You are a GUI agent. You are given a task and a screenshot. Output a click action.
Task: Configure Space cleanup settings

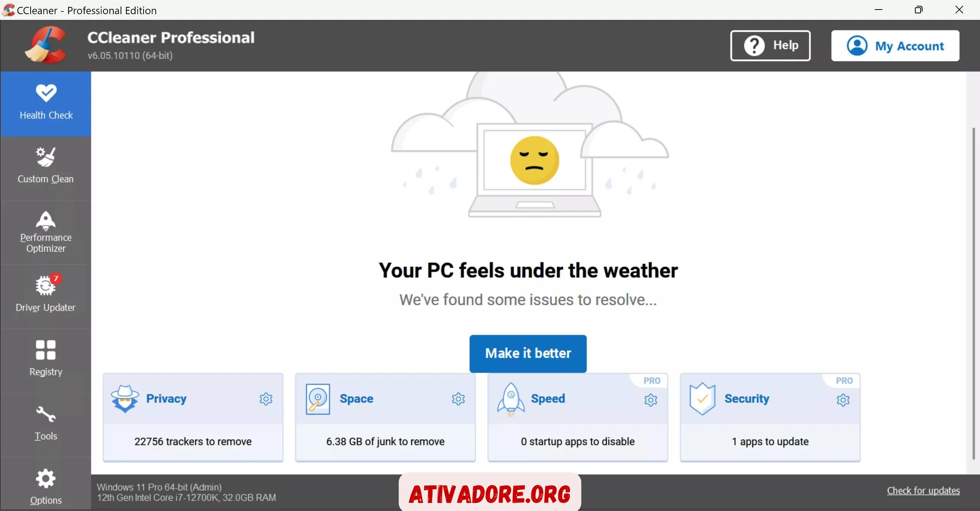pyautogui.click(x=458, y=398)
